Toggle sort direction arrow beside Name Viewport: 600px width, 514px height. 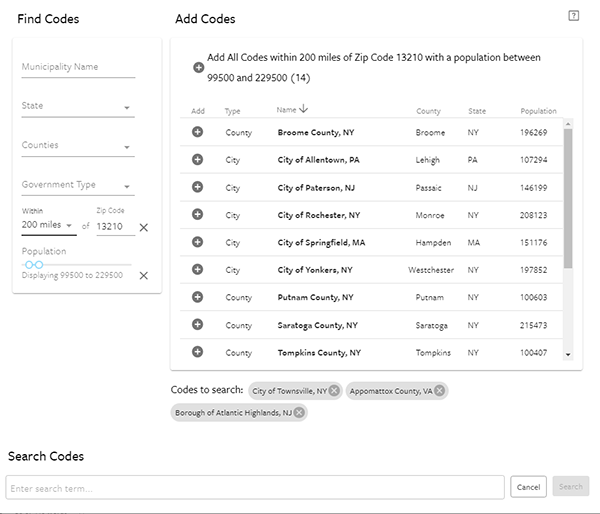click(x=303, y=109)
